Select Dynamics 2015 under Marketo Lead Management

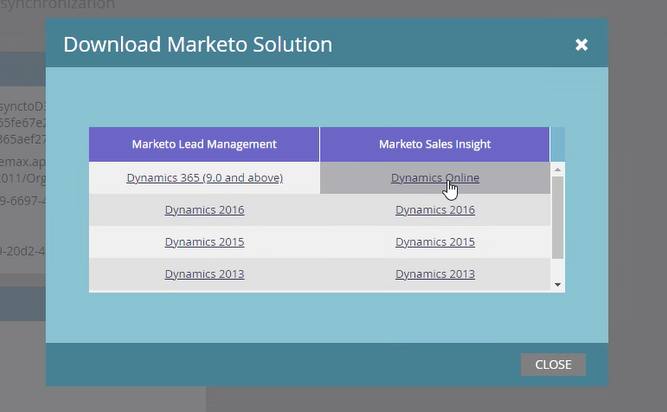(205, 242)
